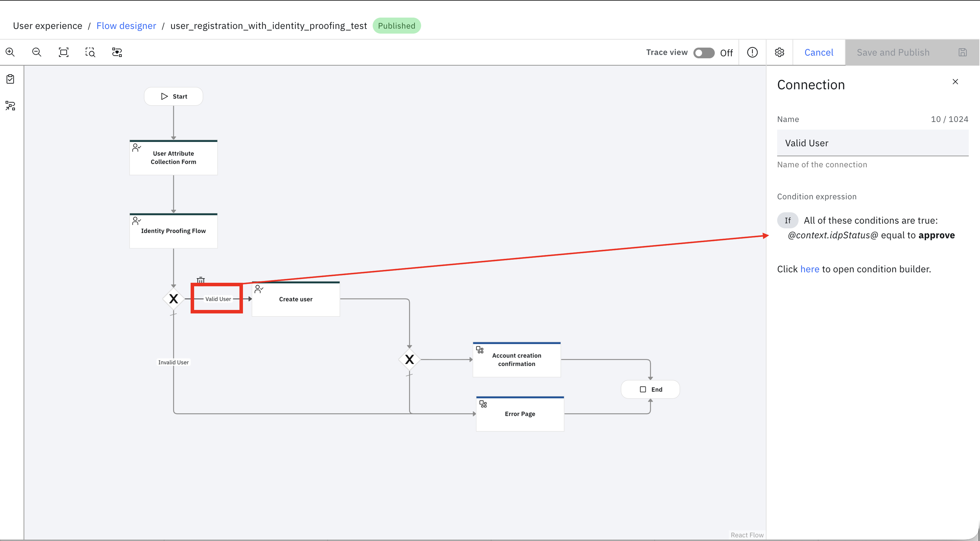The height and width of the screenshot is (541, 980).
Task: Open the clipboard checklist sidebar icon
Action: pyautogui.click(x=10, y=79)
